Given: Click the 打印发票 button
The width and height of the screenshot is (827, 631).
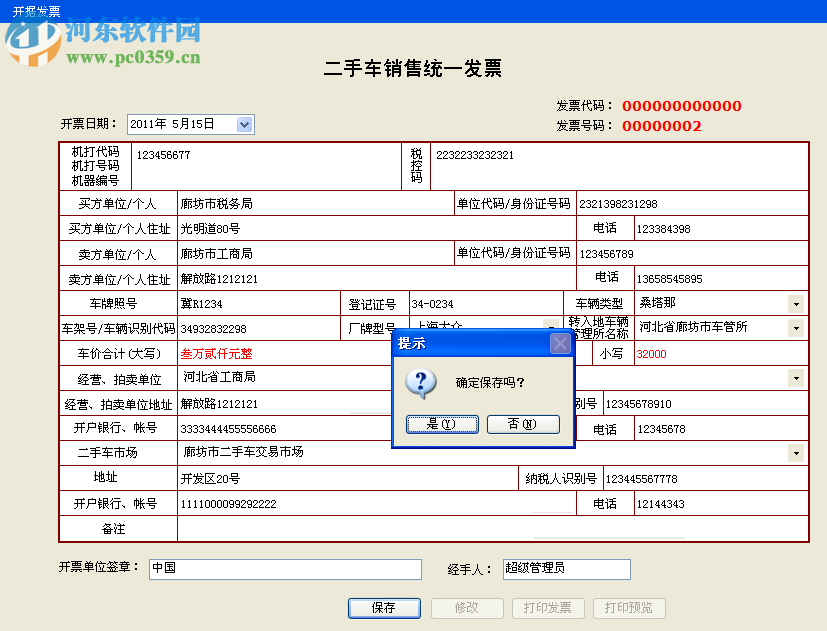Looking at the screenshot, I should click(548, 608).
